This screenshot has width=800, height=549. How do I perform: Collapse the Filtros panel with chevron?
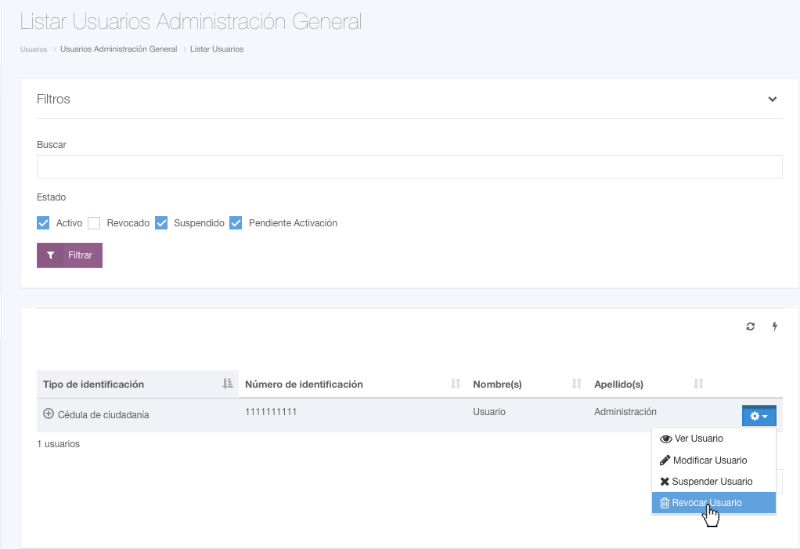pyautogui.click(x=772, y=99)
